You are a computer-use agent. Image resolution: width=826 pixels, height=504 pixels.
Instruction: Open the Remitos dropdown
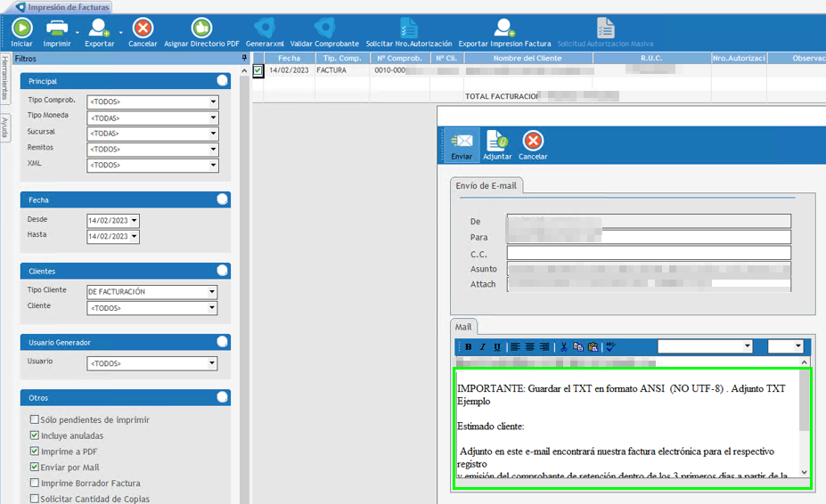[x=213, y=149]
